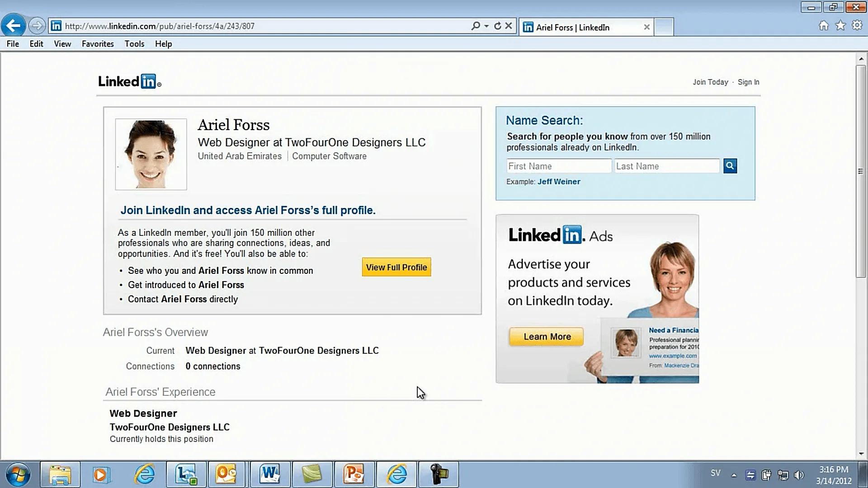Image resolution: width=868 pixels, height=488 pixels.
Task: Click the "0 connections" text
Action: tap(213, 366)
